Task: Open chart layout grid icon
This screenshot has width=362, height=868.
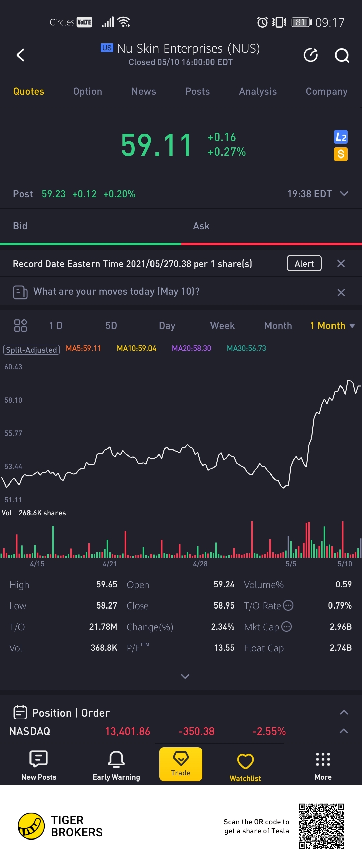Action: tap(20, 325)
